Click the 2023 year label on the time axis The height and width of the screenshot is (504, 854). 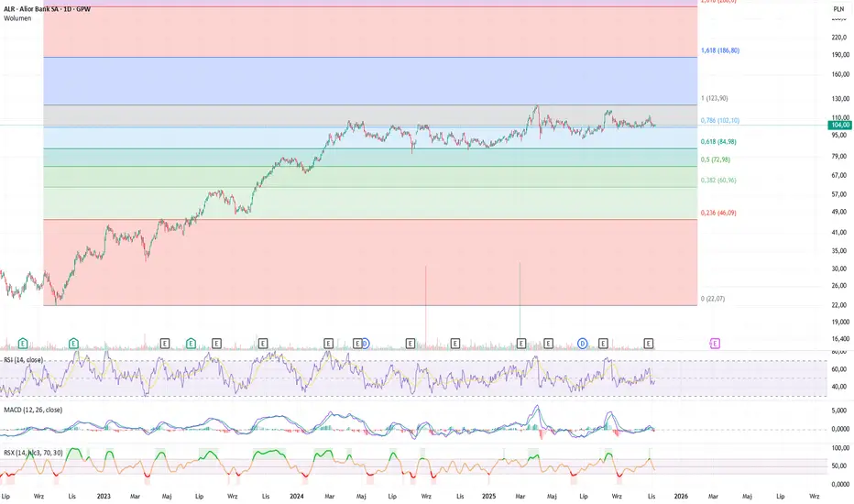pyautogui.click(x=104, y=497)
